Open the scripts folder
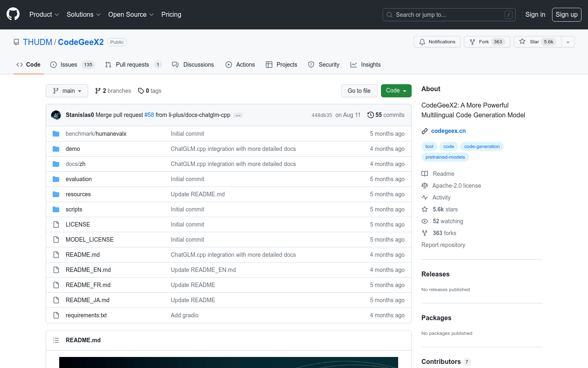Image resolution: width=588 pixels, height=368 pixels. coord(74,209)
